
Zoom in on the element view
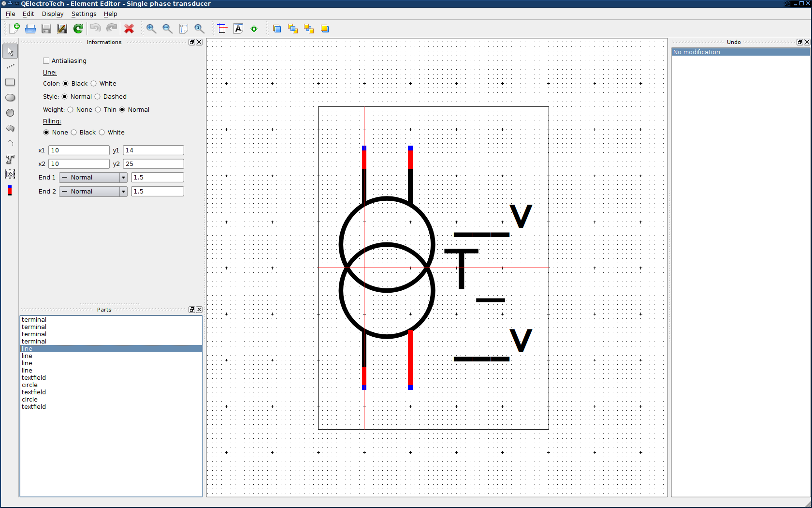[x=151, y=29]
